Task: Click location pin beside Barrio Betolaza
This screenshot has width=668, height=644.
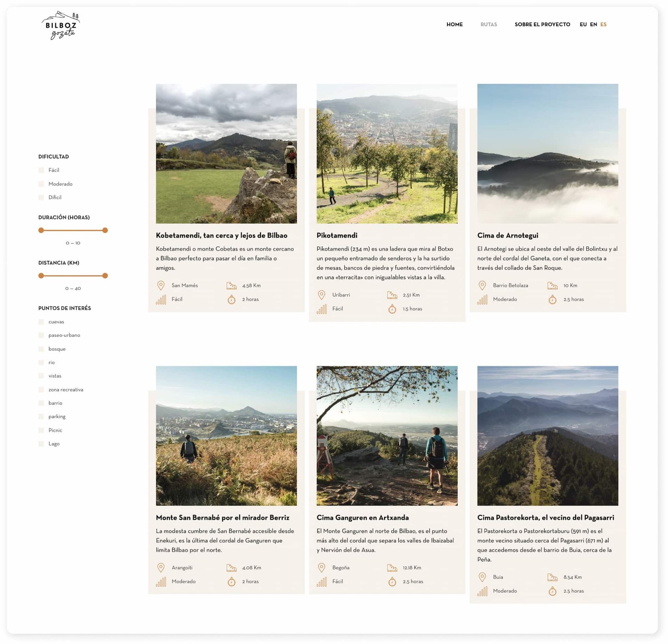Action: [482, 285]
